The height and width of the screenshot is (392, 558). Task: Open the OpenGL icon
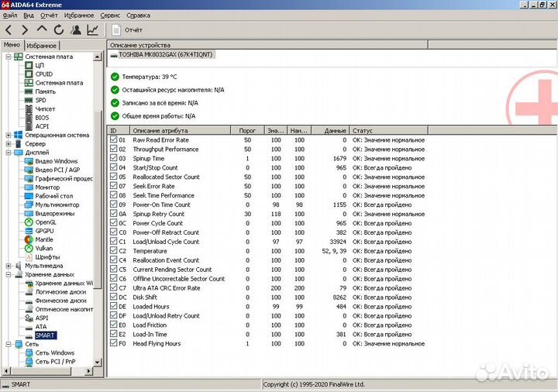click(29, 222)
